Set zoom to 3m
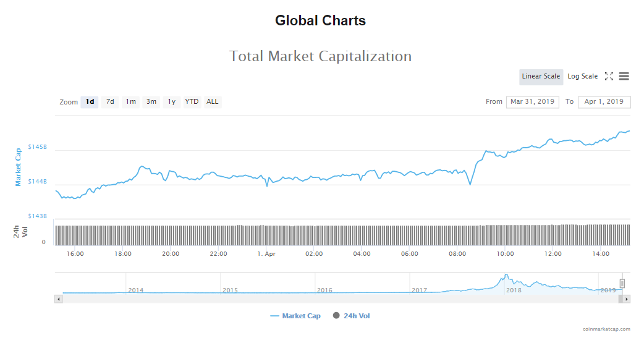Image resolution: width=644 pixels, height=343 pixels. [x=151, y=102]
